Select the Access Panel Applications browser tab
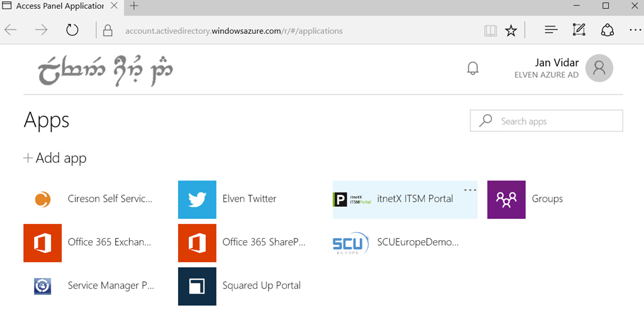The height and width of the screenshot is (327, 644). [60, 6]
